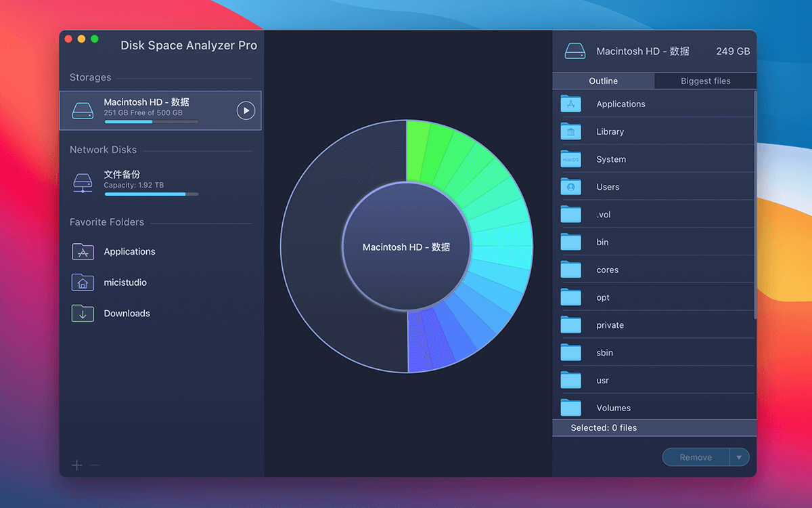Click the System folder icon in Outline
This screenshot has width=812, height=508.
pos(571,159)
